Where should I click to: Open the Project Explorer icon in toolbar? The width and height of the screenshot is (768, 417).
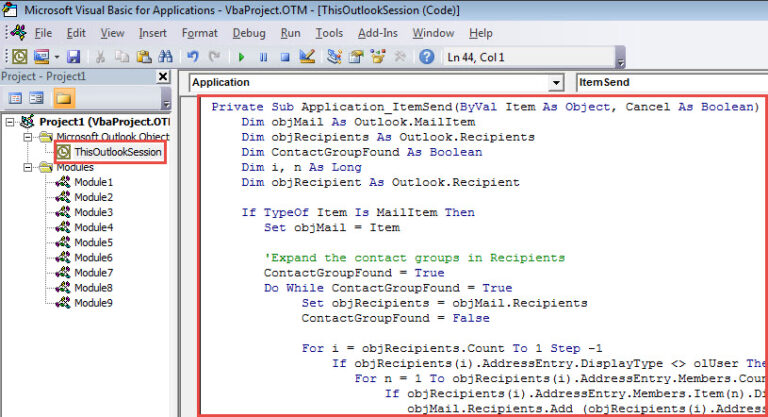coord(335,57)
